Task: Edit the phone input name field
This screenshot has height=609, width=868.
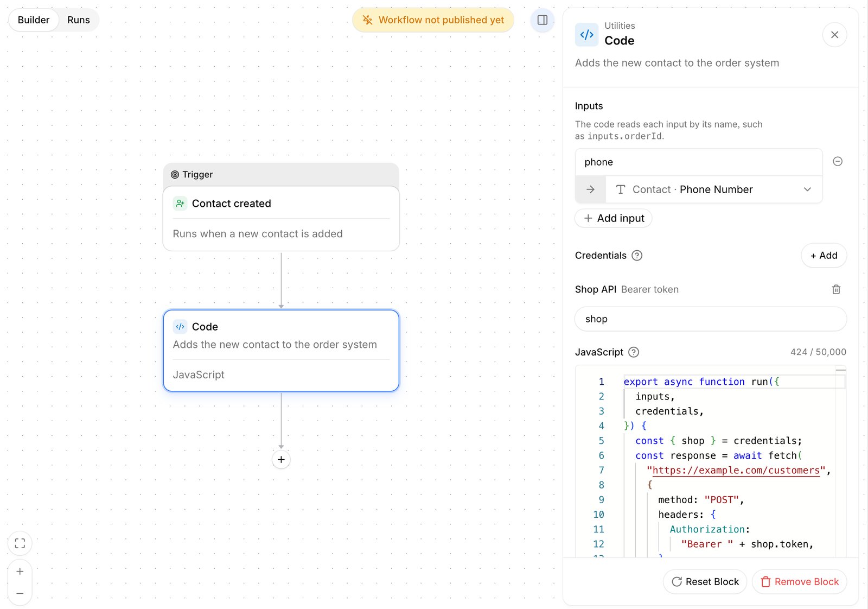Action: [699, 162]
